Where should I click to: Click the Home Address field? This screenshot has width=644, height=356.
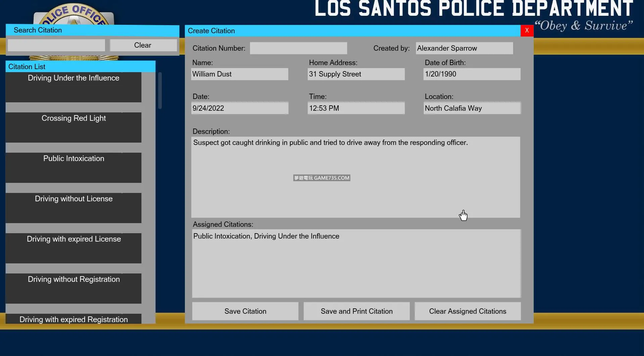(x=356, y=74)
